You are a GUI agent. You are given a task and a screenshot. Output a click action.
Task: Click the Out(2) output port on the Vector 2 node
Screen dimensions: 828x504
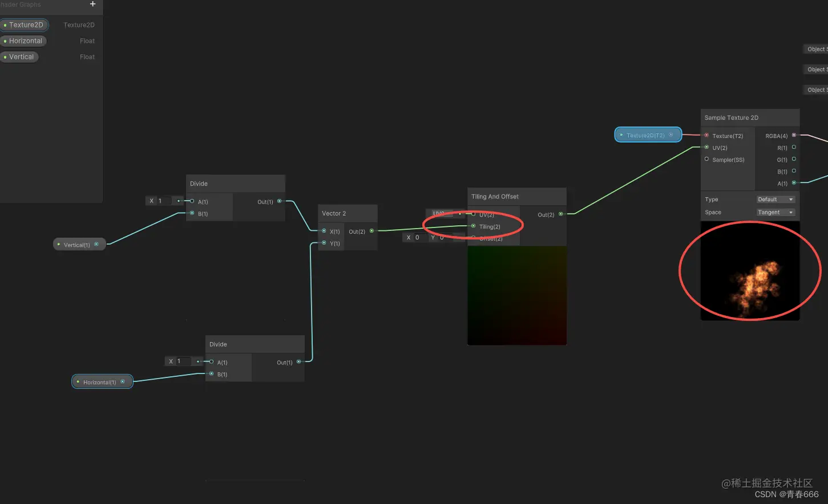pyautogui.click(x=372, y=231)
